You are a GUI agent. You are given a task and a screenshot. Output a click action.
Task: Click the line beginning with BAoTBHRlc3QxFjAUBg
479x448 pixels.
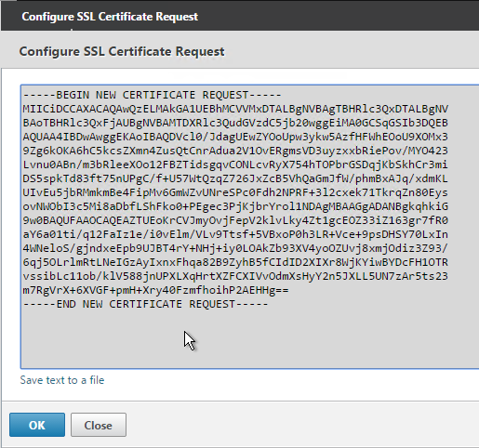pos(235,123)
